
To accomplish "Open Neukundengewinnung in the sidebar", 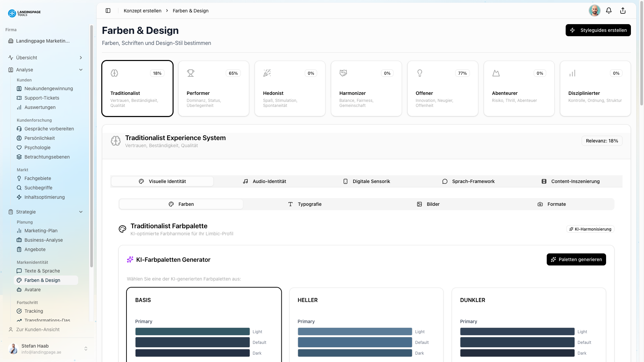I will coord(48,88).
